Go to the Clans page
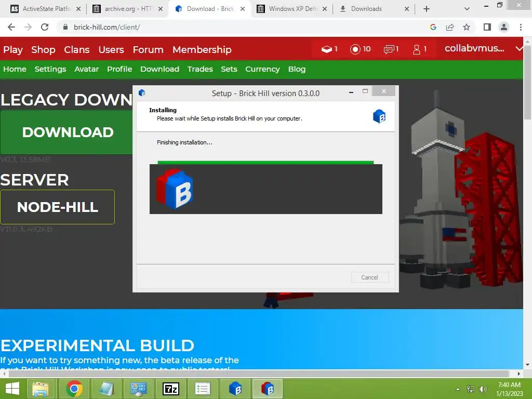This screenshot has width=532, height=399. pos(77,49)
